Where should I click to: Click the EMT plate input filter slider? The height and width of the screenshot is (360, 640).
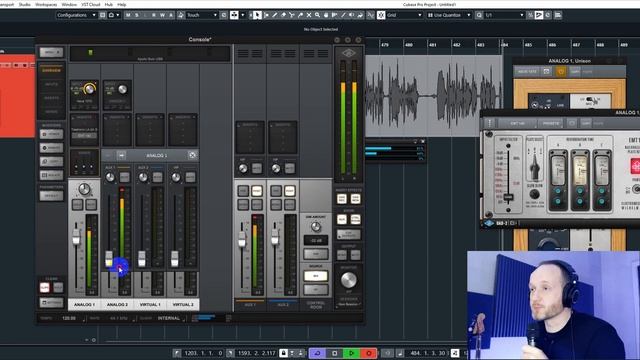508,197
